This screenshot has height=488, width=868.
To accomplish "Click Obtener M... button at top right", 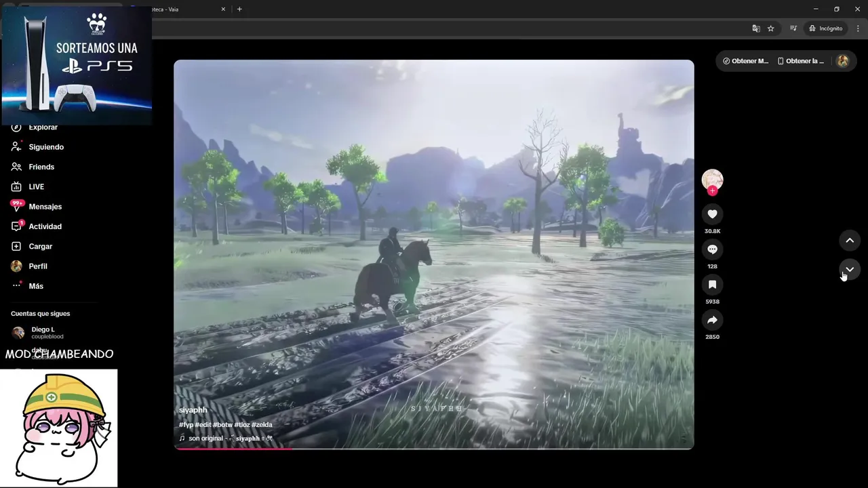I will 745,61.
